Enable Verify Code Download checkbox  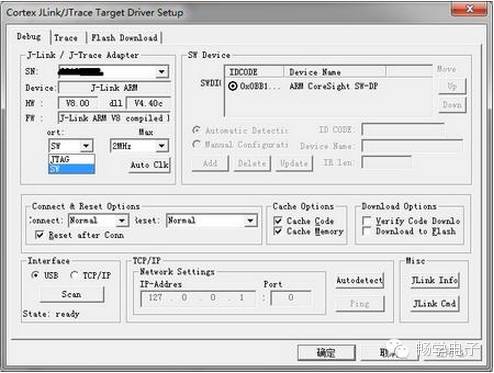366,221
